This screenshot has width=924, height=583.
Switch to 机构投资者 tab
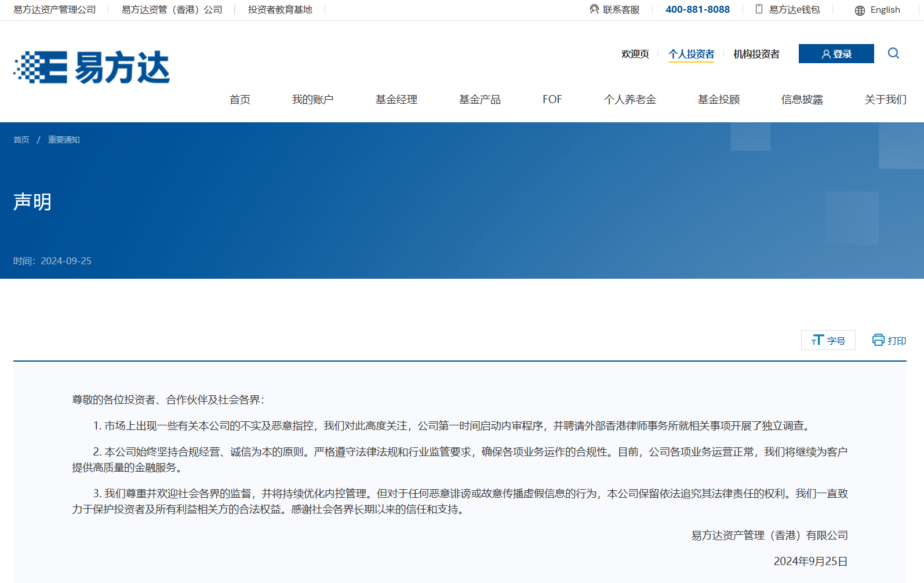click(756, 54)
